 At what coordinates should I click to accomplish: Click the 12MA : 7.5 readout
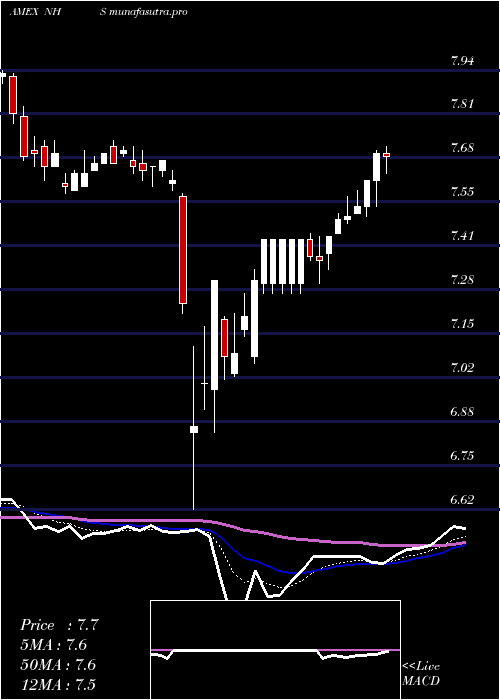point(58,684)
